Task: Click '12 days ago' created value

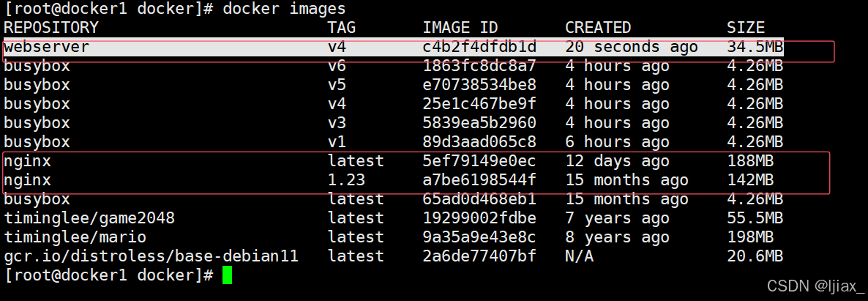Action: point(617,161)
